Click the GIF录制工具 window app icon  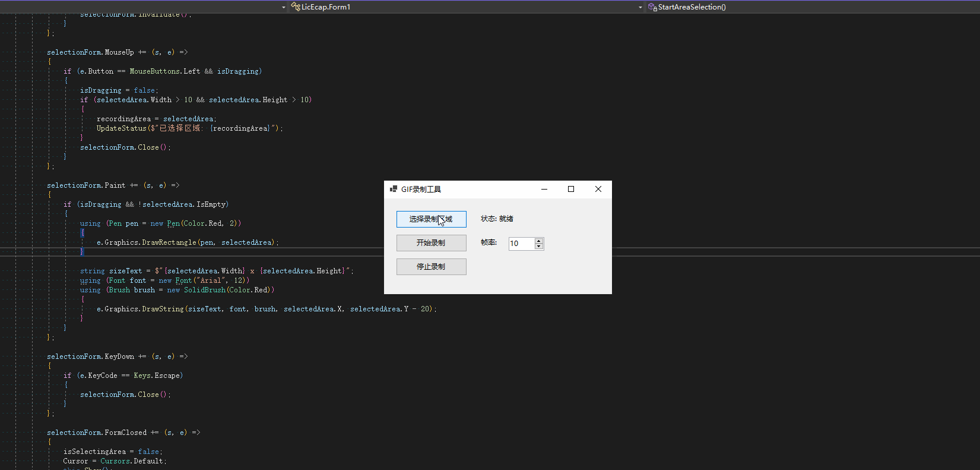[x=393, y=189]
